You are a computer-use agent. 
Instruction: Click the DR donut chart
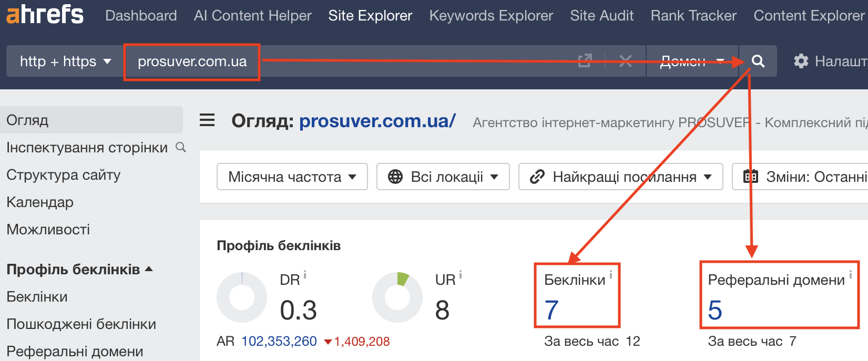(242, 297)
